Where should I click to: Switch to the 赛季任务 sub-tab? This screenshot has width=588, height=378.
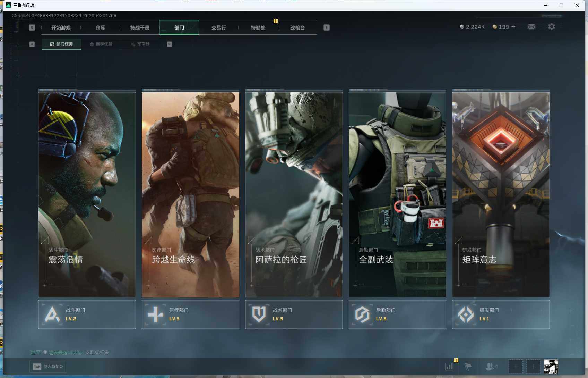[x=101, y=44]
